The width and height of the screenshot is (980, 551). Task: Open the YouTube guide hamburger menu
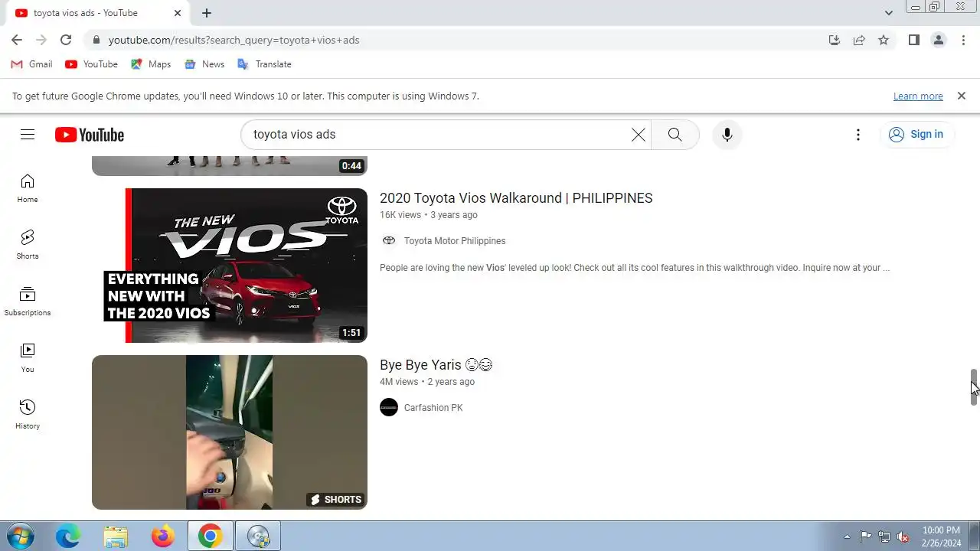(x=28, y=135)
